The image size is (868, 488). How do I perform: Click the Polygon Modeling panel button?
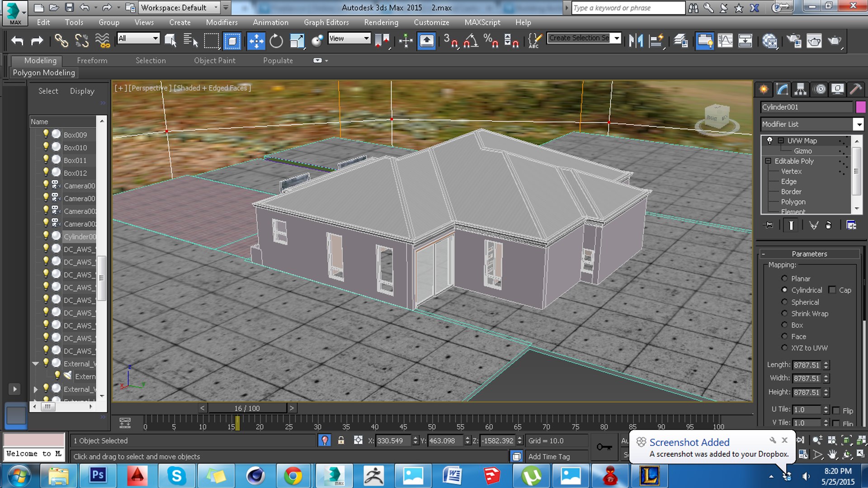click(x=44, y=73)
